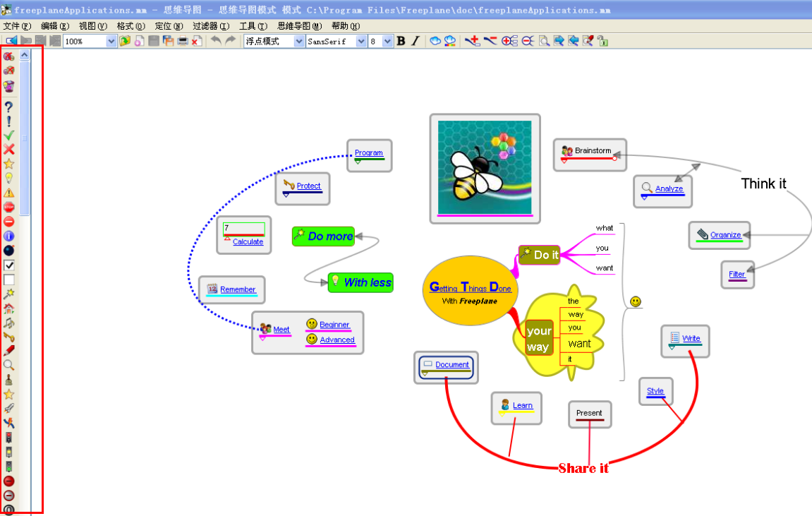Add the light bulb idea icon
Screen dimensions: 812x516
pyautogui.click(x=8, y=178)
